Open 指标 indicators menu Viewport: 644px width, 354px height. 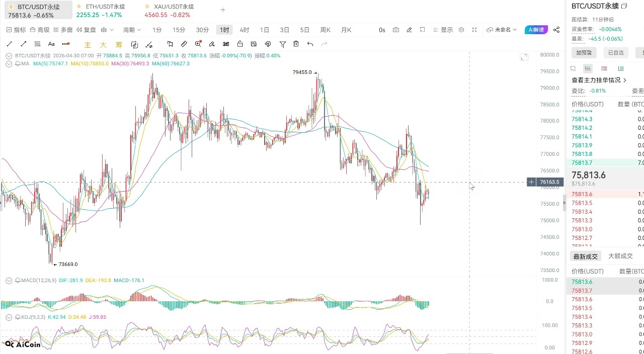point(16,30)
